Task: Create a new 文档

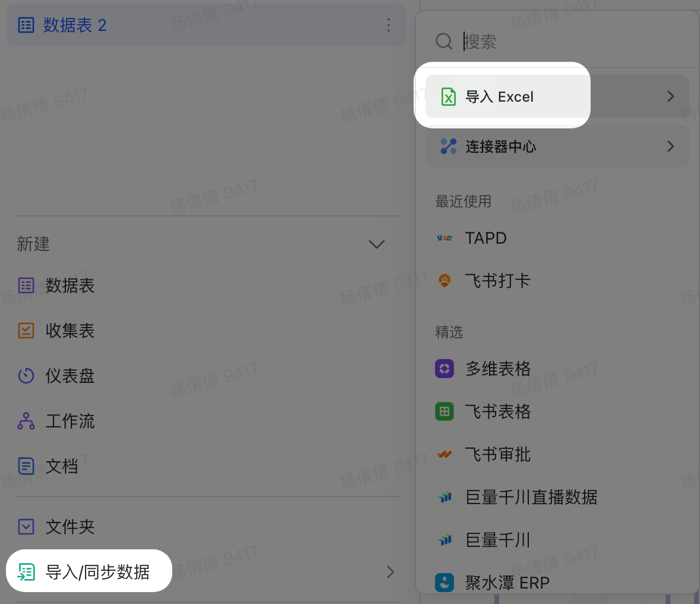Action: pyautogui.click(x=61, y=466)
